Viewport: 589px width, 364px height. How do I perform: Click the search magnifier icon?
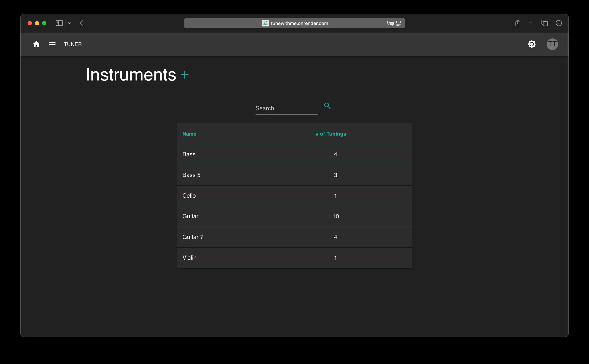[x=327, y=106]
